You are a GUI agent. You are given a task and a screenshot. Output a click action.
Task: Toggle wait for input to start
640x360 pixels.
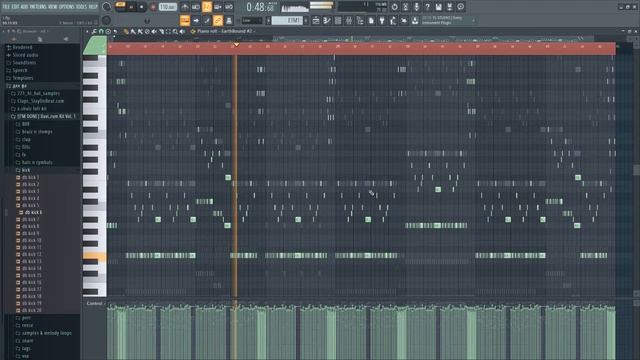pyautogui.click(x=196, y=7)
